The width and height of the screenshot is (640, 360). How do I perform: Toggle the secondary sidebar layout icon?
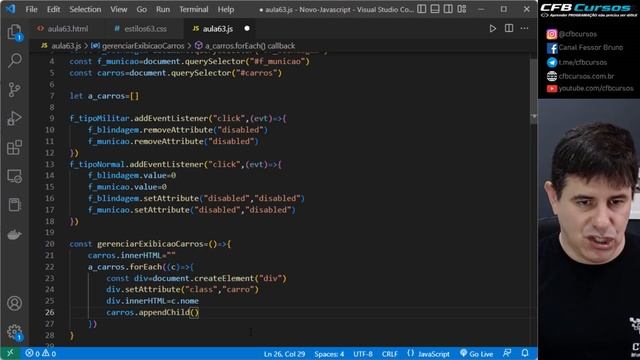(x=448, y=9)
